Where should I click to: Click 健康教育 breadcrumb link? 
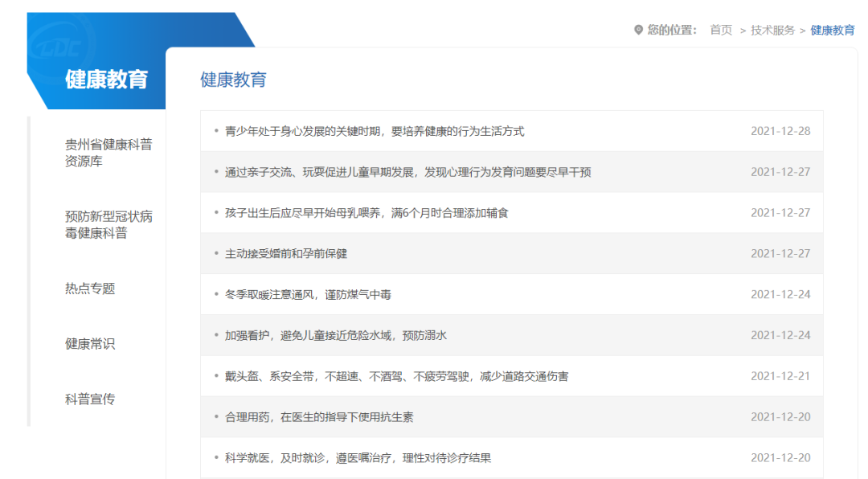[832, 31]
